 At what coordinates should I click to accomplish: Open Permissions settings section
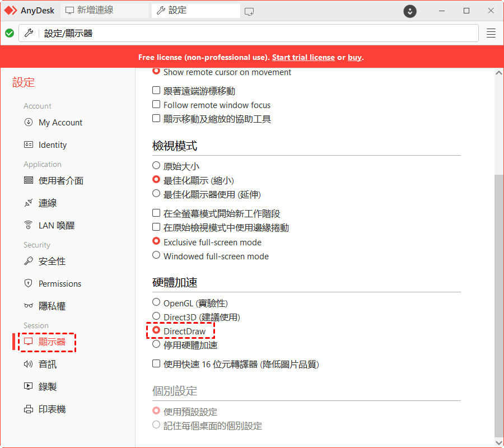[59, 284]
